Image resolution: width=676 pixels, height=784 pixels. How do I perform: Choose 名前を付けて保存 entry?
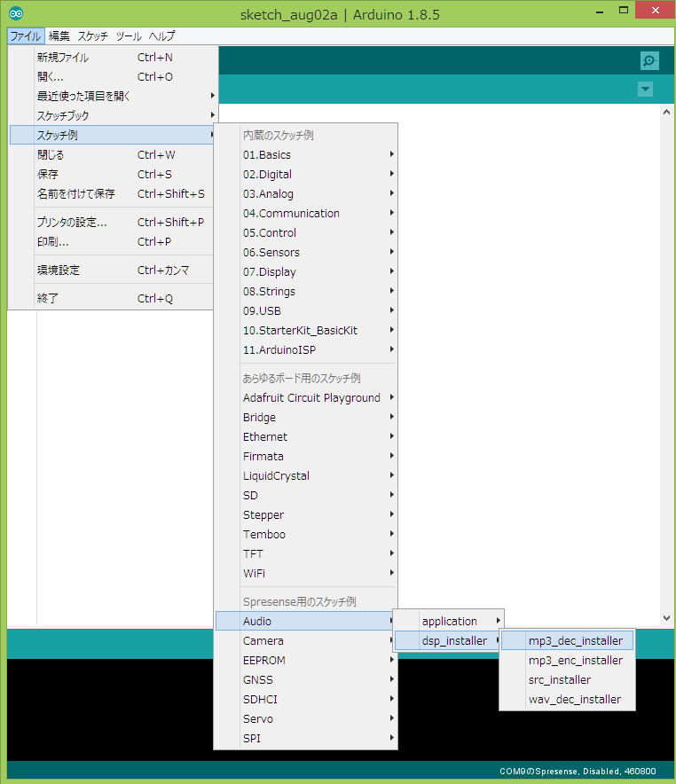coord(112,194)
